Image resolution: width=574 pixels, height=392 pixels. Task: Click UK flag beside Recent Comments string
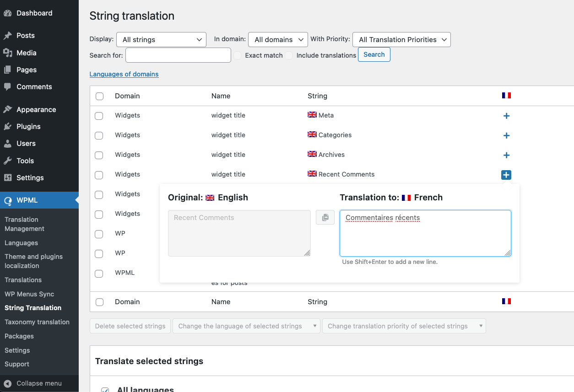[x=312, y=174]
